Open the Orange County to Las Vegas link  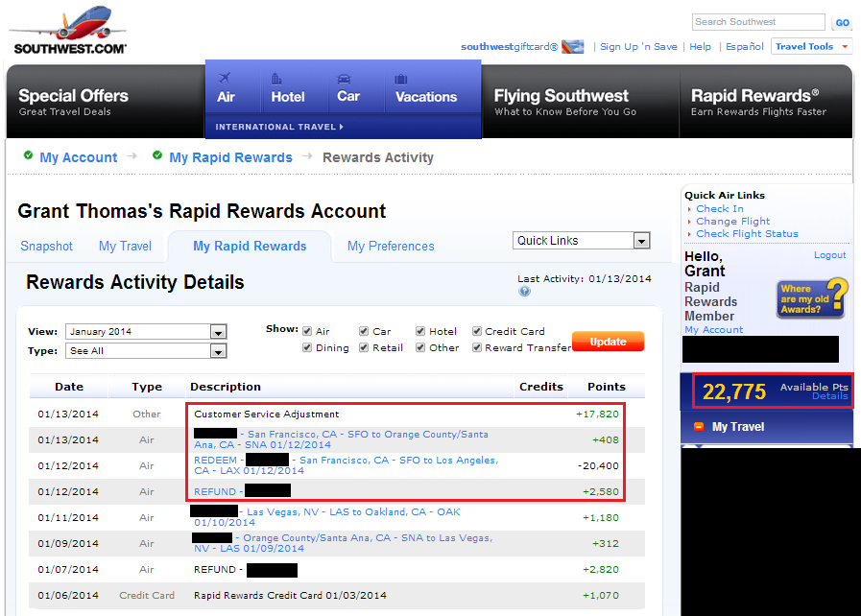click(x=344, y=542)
